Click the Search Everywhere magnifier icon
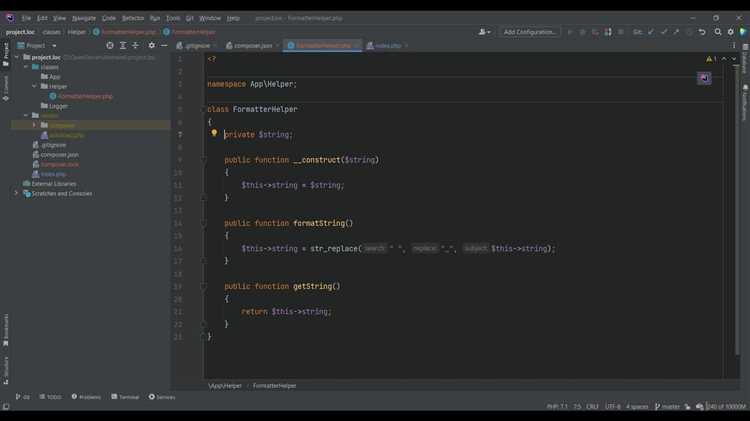 pos(717,32)
